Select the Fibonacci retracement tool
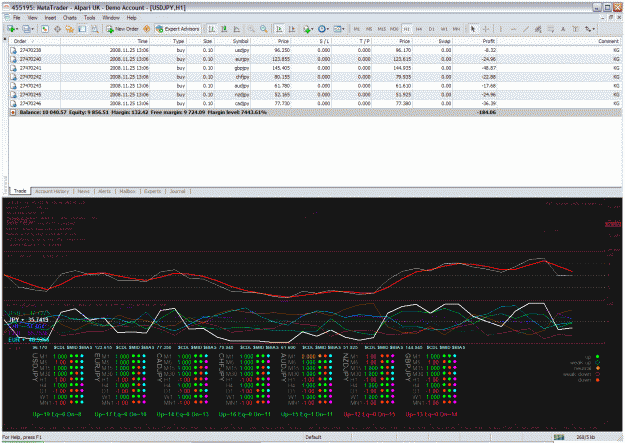Image resolution: width=625 pixels, height=443 pixels. tap(550, 29)
